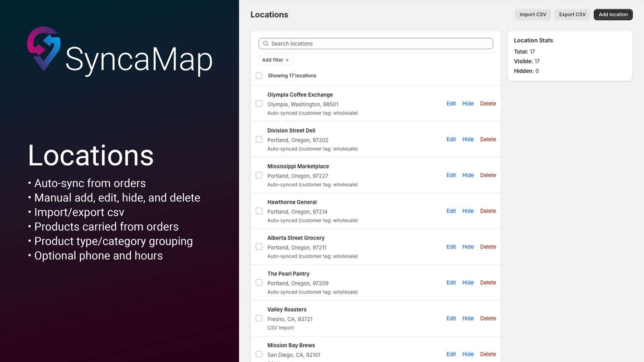Click the Import CSV button
This screenshot has height=362, width=644.
click(533, 14)
